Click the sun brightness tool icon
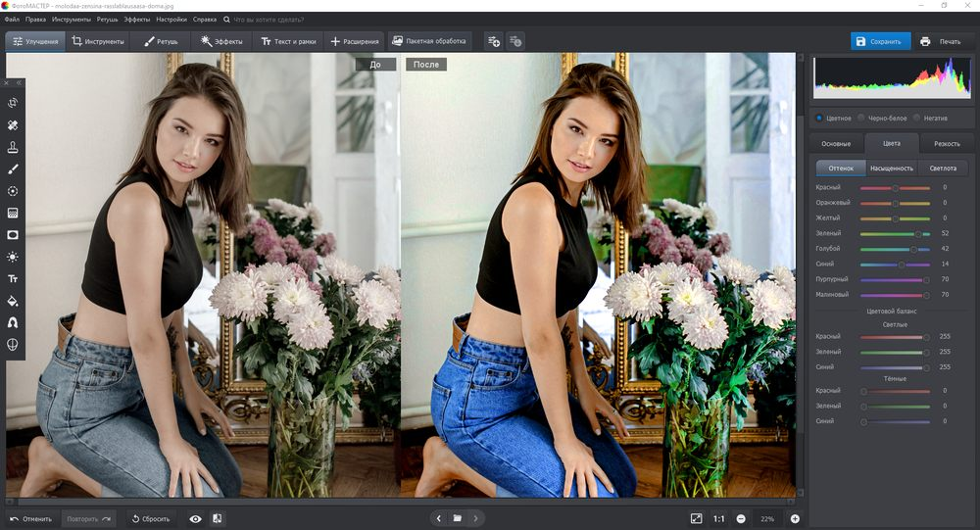The height and width of the screenshot is (530, 980). 13,257
